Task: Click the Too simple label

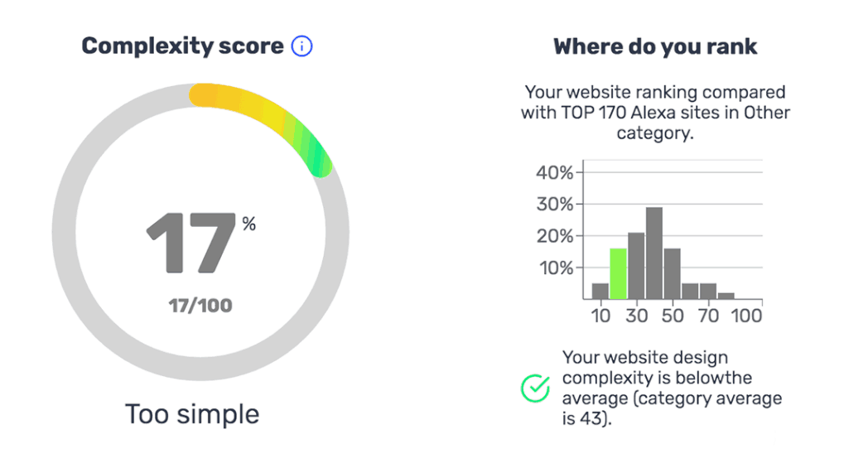Action: tap(192, 414)
